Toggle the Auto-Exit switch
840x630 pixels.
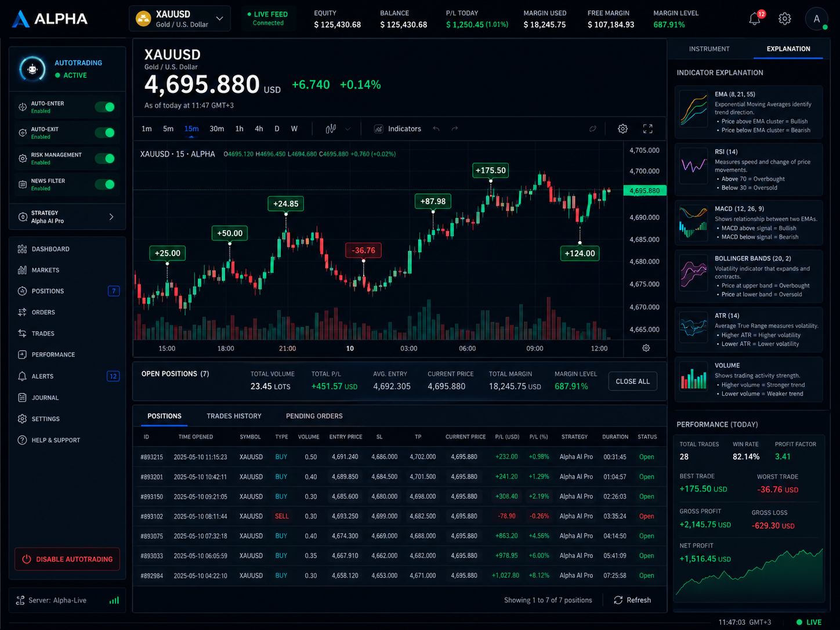tap(106, 133)
